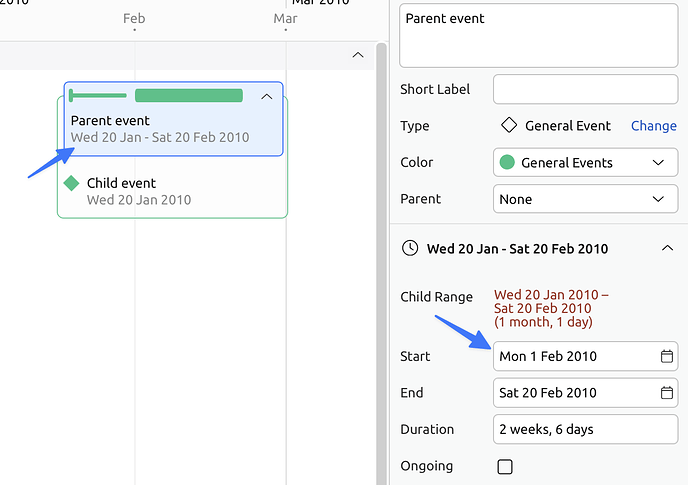The image size is (690, 485).
Task: Click the clock icon beside date range
Action: coord(409,248)
